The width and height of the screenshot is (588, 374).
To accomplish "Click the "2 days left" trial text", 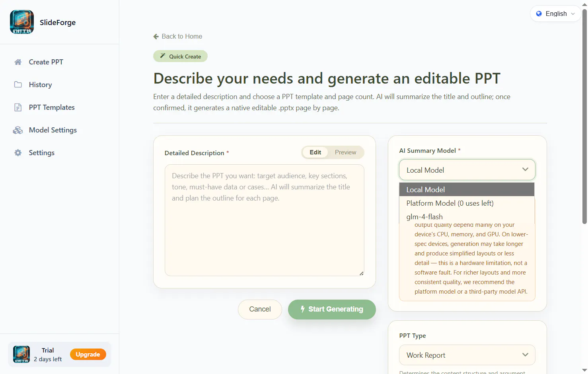I will (48, 359).
